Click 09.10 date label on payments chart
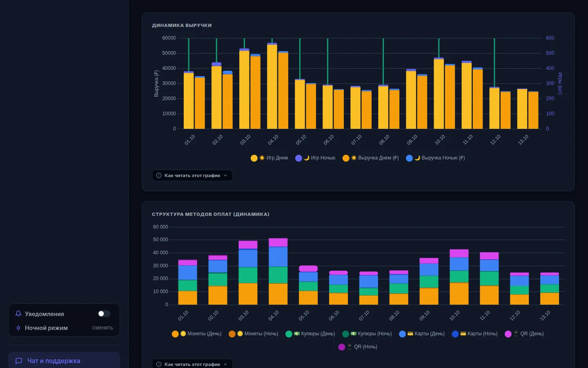The image size is (588, 368). tap(424, 315)
